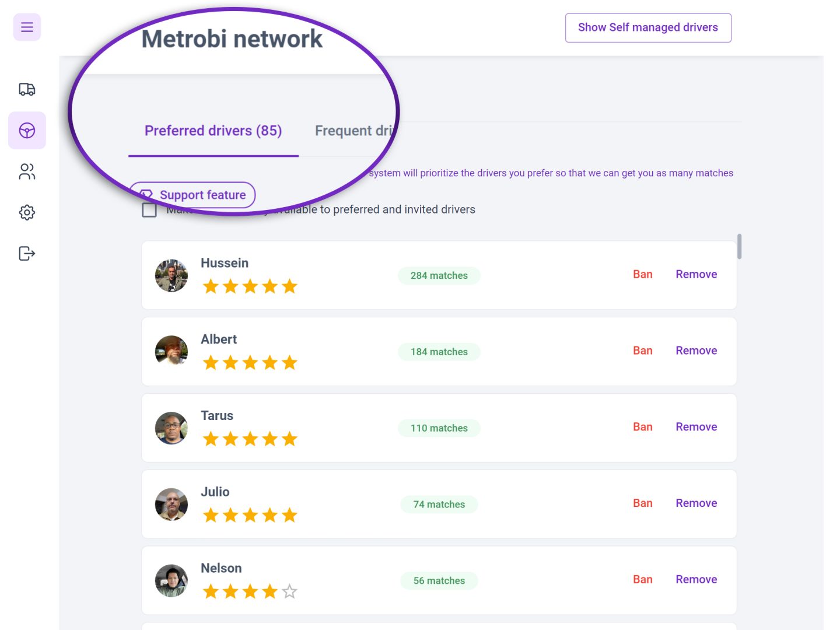The width and height of the screenshot is (840, 630).
Task: Ban driver Nelson
Action: 643,579
